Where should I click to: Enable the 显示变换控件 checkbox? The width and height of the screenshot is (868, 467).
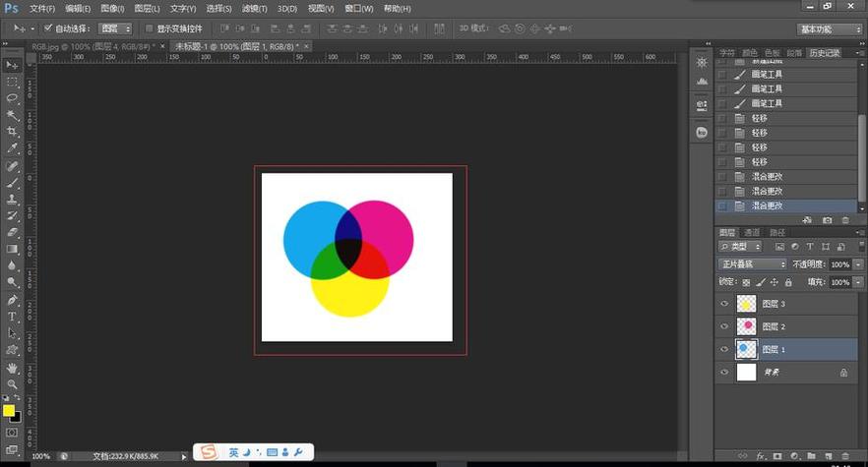click(149, 29)
